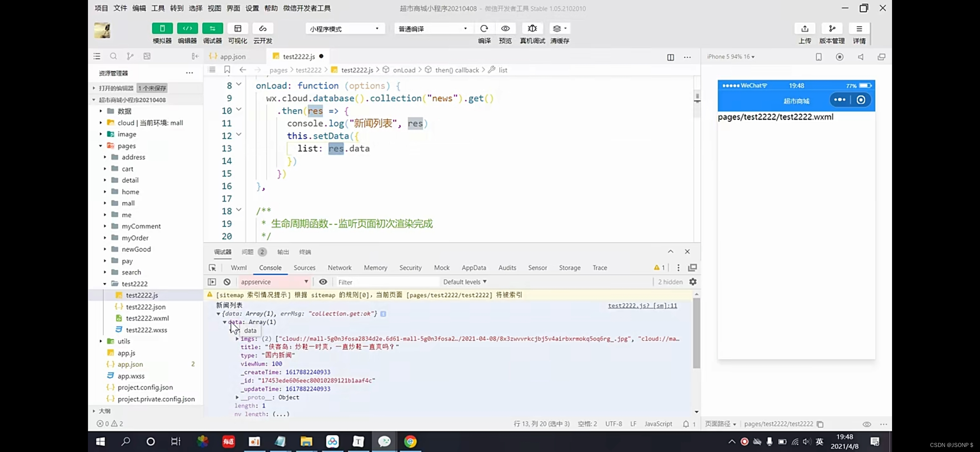The image size is (980, 452).
Task: Open the 工具 menu
Action: point(158,8)
